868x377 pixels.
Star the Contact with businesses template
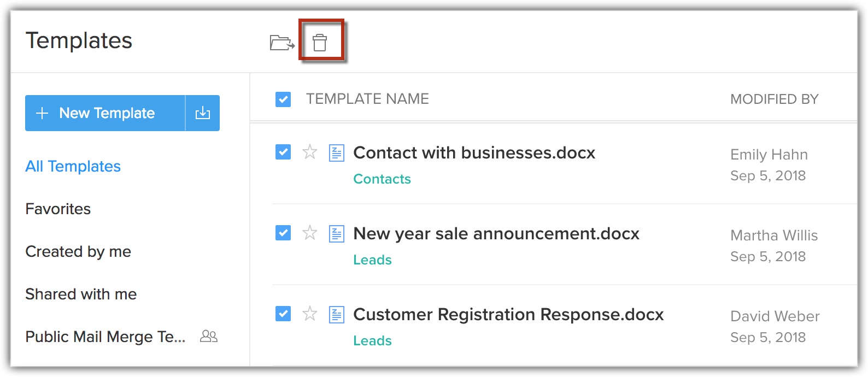click(310, 152)
